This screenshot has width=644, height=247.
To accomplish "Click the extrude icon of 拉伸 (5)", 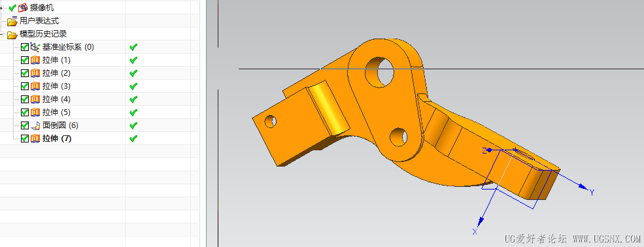I will pos(35,112).
